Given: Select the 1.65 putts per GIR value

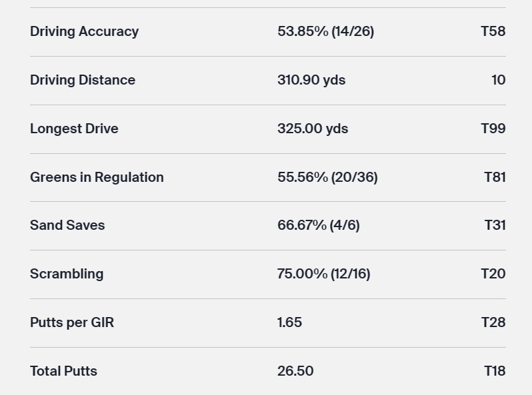Looking at the screenshot, I should pos(289,322).
